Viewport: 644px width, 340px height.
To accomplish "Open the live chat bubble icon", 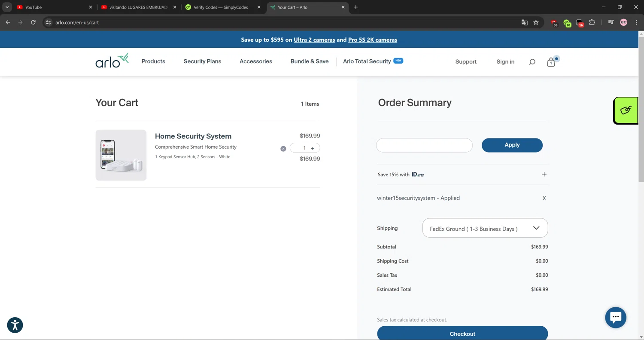I will 616,318.
